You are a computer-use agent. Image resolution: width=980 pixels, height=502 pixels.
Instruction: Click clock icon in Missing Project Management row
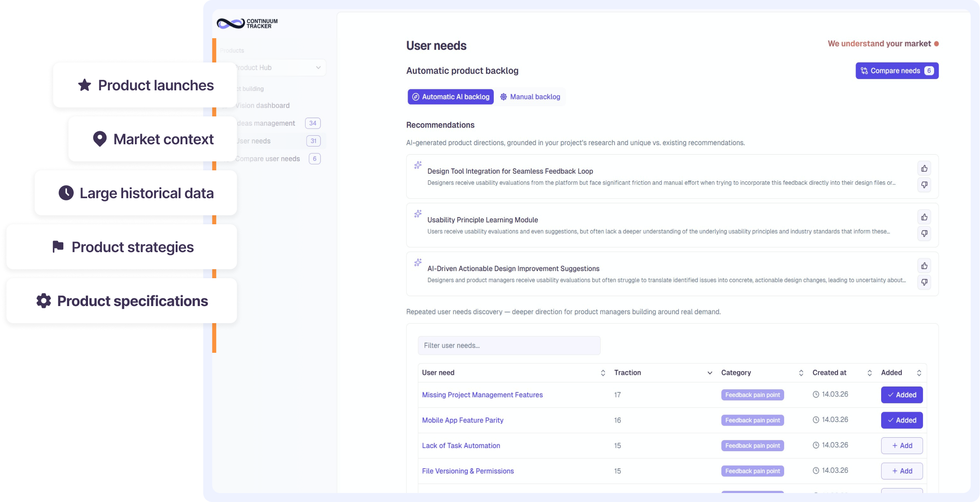coord(816,394)
